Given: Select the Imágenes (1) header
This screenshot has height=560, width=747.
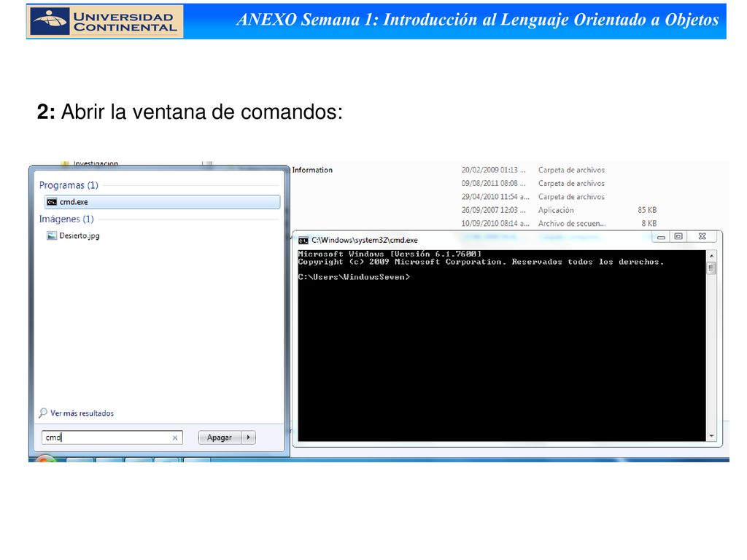Looking at the screenshot, I should (66, 219).
